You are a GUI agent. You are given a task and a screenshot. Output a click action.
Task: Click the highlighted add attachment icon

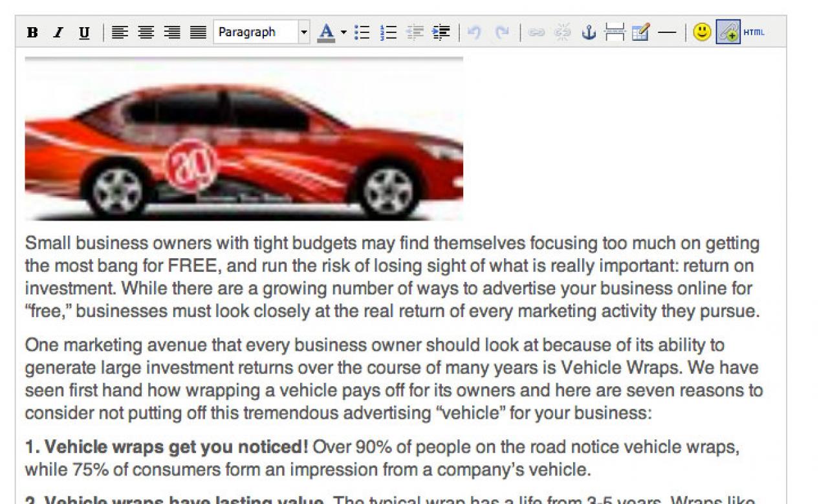click(728, 32)
